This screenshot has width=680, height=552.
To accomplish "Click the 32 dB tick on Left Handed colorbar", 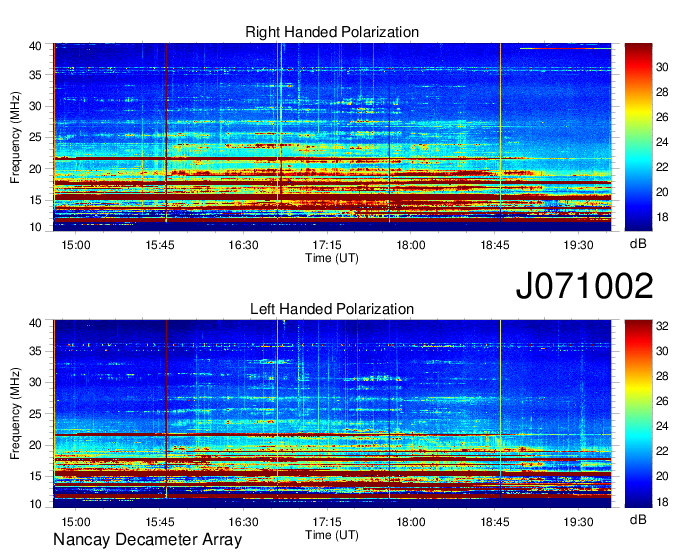I will coord(662,326).
